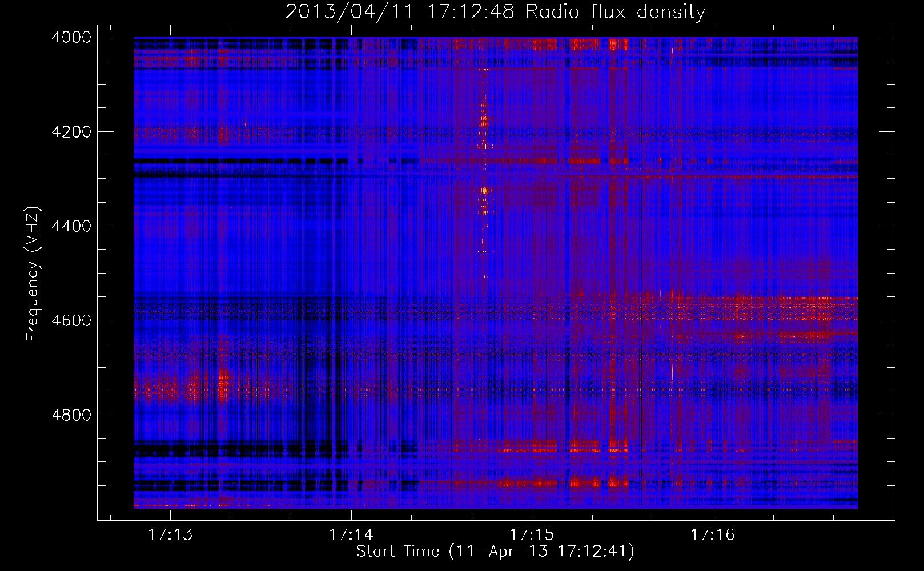Screen dimensions: 924x571
Task: Select the '4400' frequency axis label
Action: pos(71,226)
